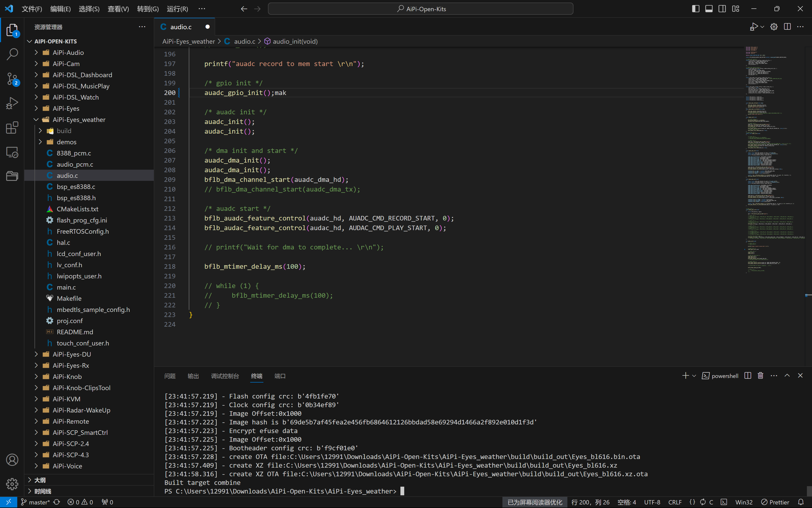This screenshot has height=508, width=812.
Task: Click the editor vertical scrollbar
Action: point(808,206)
